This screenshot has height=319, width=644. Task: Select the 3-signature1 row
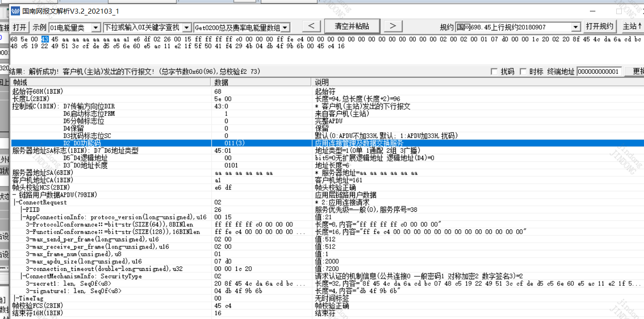326,291
